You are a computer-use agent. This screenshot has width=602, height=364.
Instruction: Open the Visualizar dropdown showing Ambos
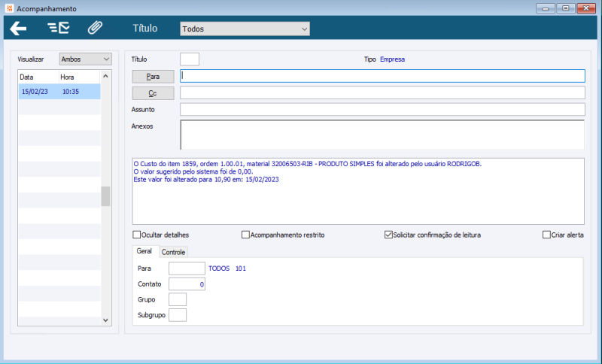click(x=85, y=59)
